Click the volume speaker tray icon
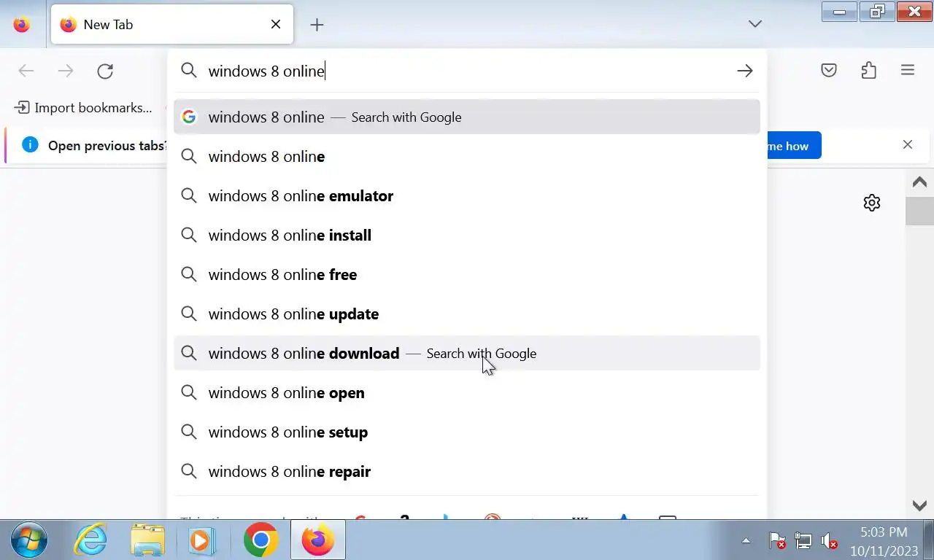934x560 pixels. [829, 541]
